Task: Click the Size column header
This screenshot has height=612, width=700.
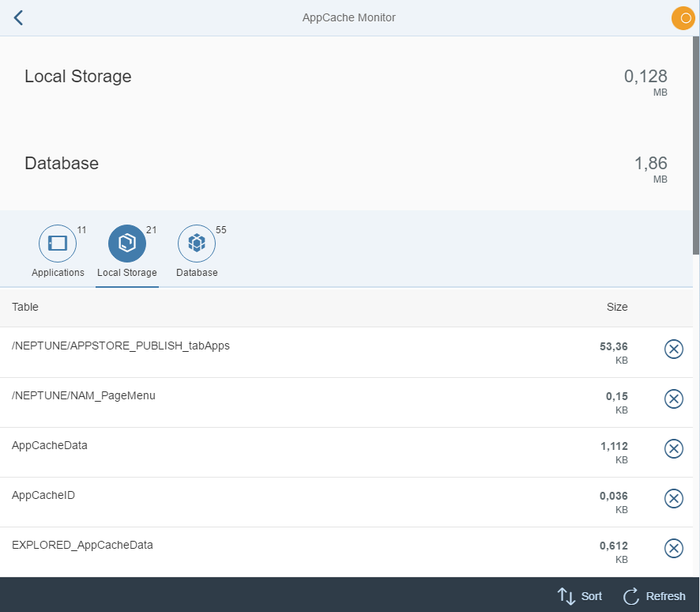Action: [618, 307]
